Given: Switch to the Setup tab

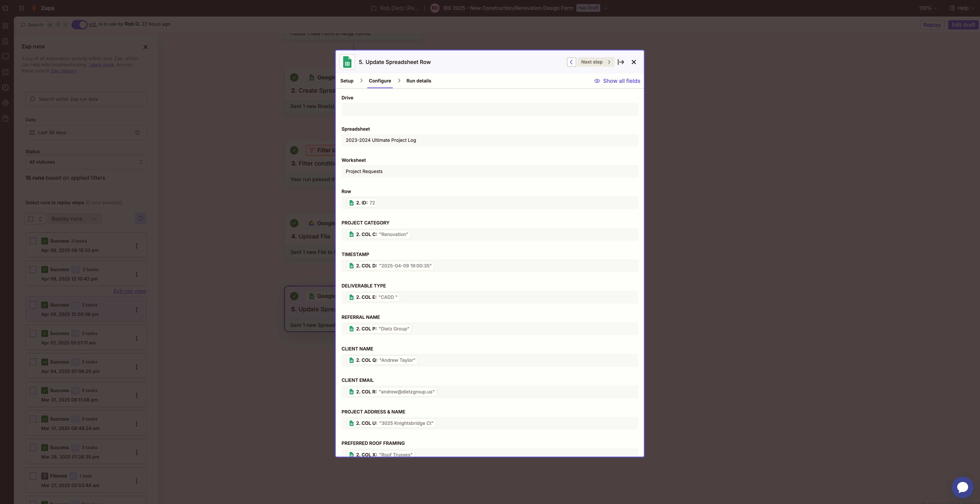Looking at the screenshot, I should click(x=347, y=81).
